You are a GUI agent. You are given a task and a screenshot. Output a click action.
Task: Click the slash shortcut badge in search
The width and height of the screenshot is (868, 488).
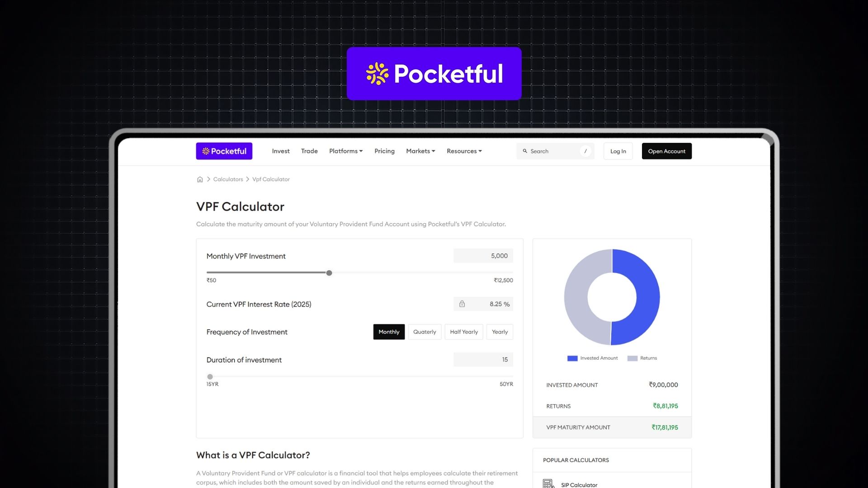pyautogui.click(x=585, y=151)
